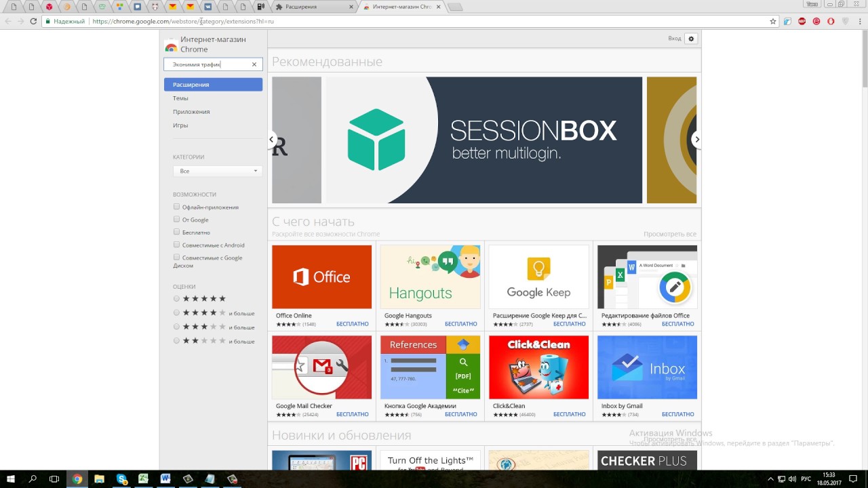Tick the Бесплатно filter checkbox

pyautogui.click(x=177, y=232)
